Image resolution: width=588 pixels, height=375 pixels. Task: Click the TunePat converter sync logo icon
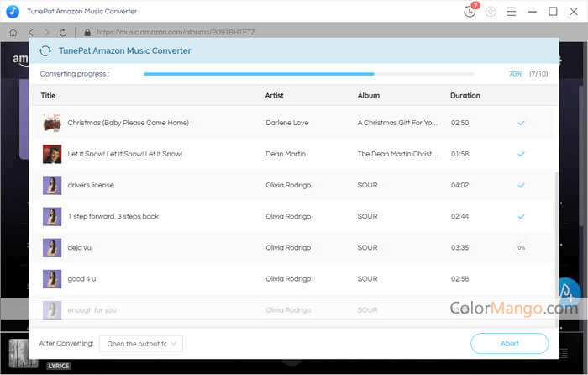45,50
